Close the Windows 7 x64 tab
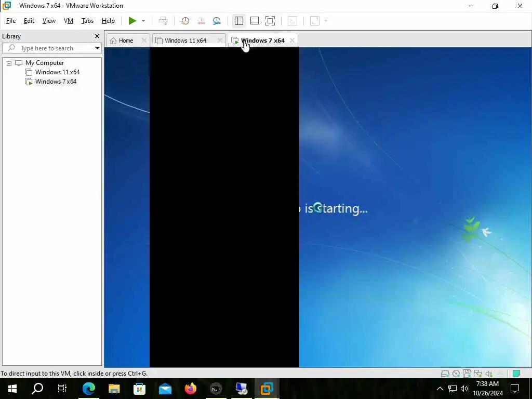The height and width of the screenshot is (399, 532). [292, 41]
